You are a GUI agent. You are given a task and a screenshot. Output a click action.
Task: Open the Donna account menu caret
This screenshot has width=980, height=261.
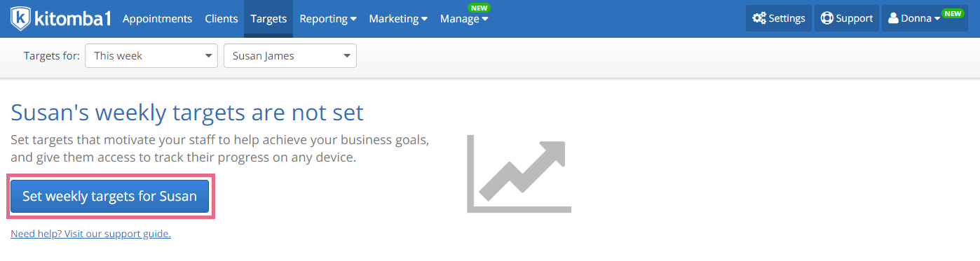point(937,19)
